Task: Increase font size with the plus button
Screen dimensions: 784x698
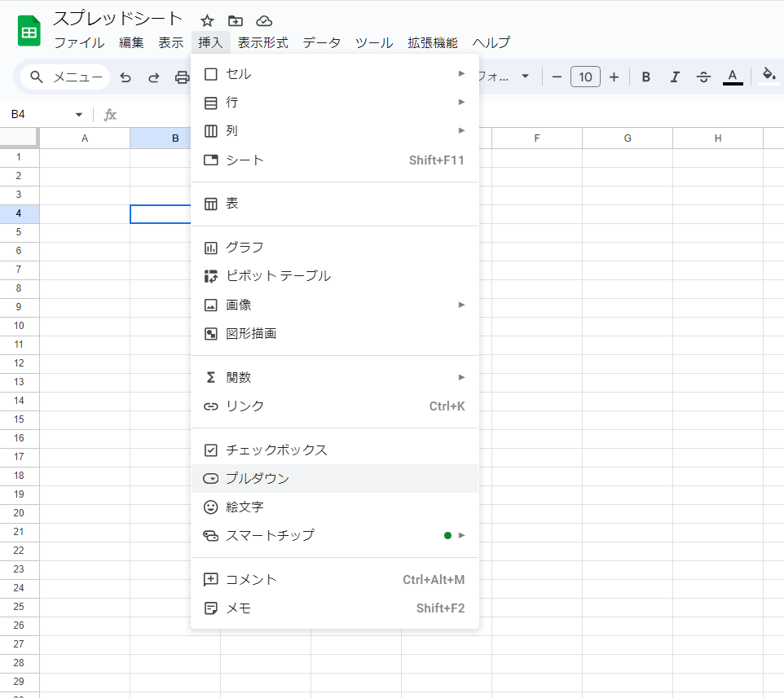Action: (x=614, y=77)
